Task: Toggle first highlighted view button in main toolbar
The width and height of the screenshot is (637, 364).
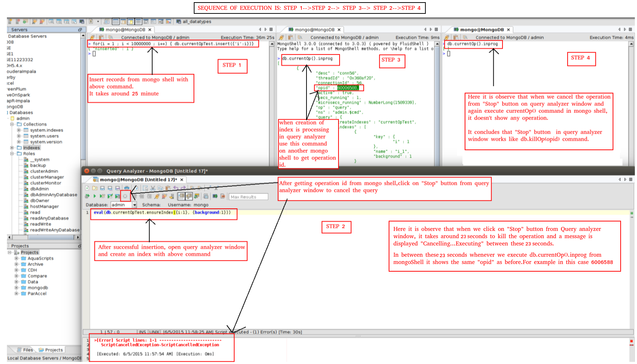Action: tap(116, 21)
